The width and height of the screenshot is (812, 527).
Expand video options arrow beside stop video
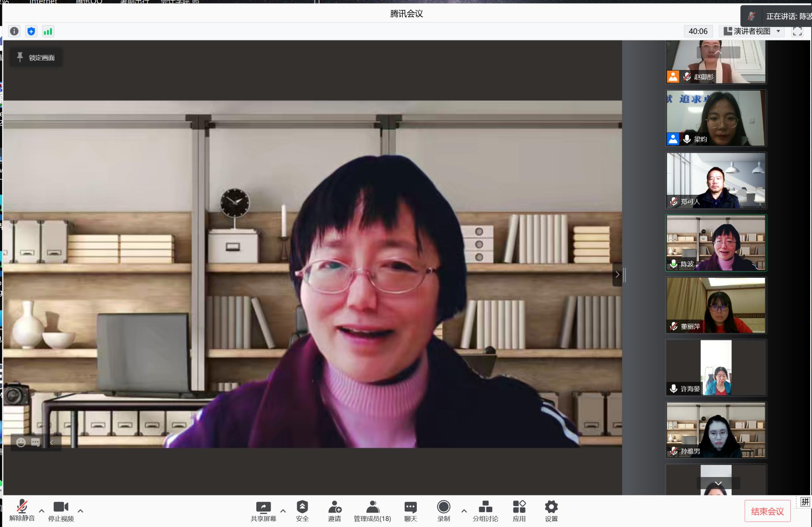(80, 511)
